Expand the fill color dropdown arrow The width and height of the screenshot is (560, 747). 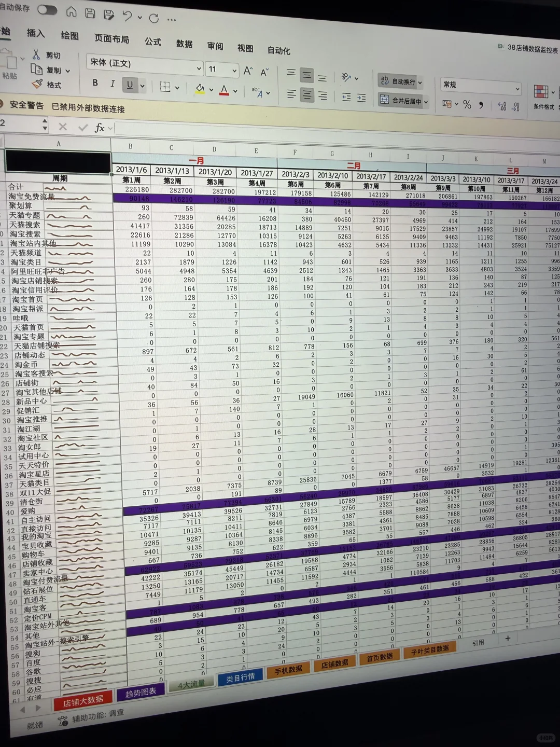coord(211,90)
